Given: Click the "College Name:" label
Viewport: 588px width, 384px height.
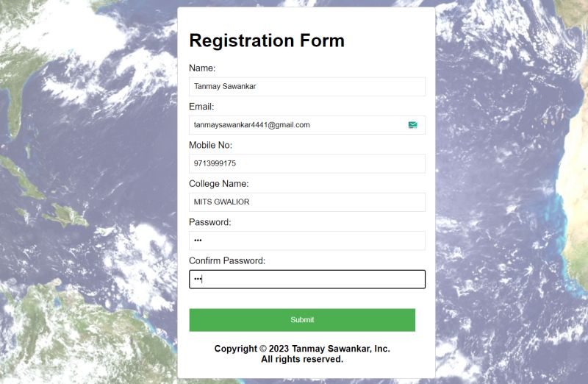Looking at the screenshot, I should click(x=218, y=184).
